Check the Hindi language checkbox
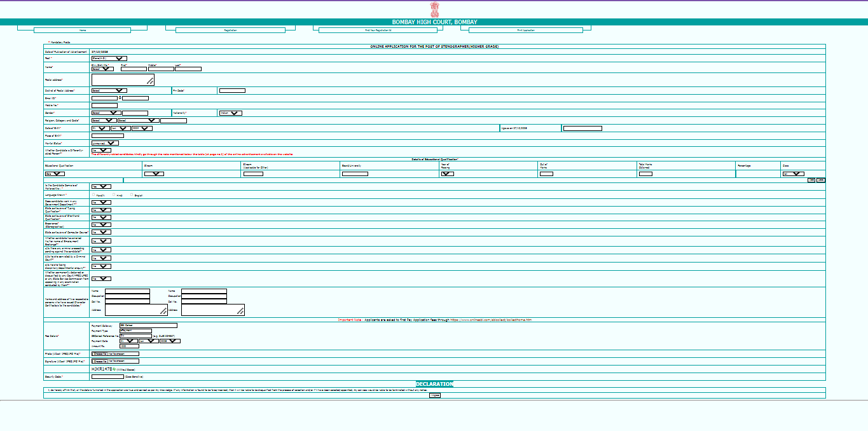868x431 pixels. tap(114, 195)
